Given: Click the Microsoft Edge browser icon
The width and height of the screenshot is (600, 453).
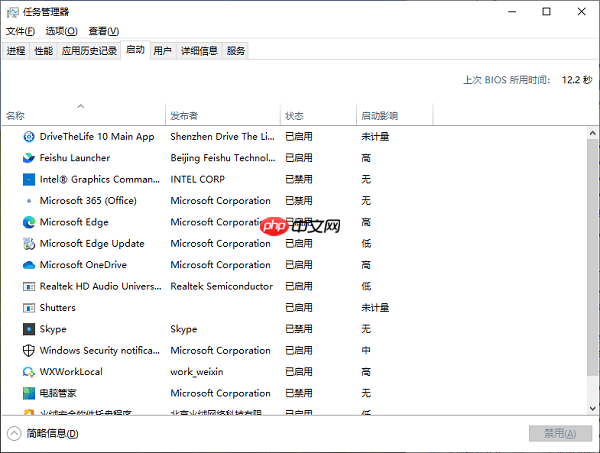Looking at the screenshot, I should pos(29,222).
